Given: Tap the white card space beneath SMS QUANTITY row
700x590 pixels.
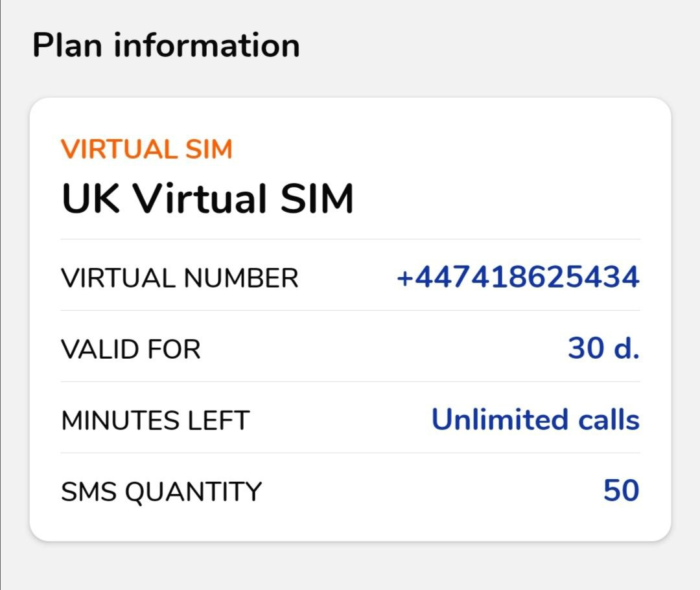Looking at the screenshot, I should (350, 525).
